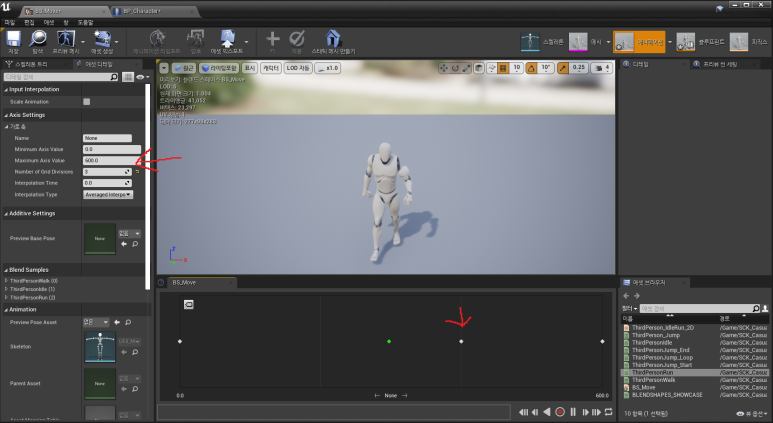This screenshot has height=423, width=773.
Task: Click the record animation button
Action: (560, 412)
